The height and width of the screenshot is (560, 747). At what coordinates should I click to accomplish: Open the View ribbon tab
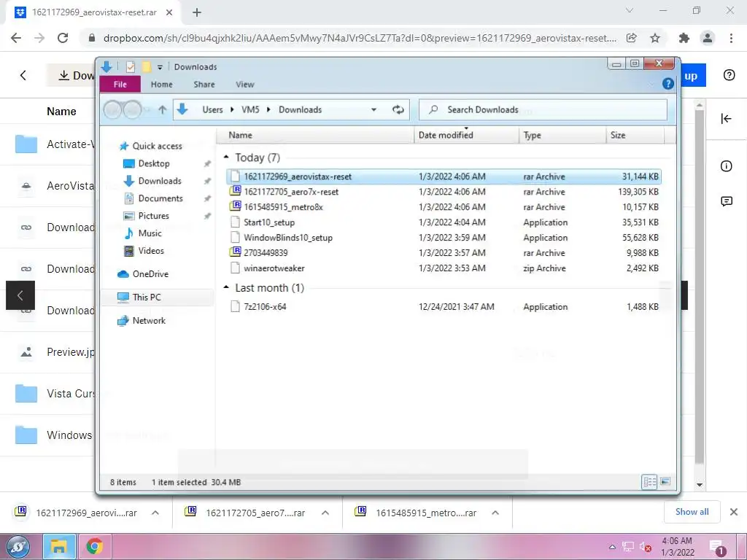tap(245, 85)
